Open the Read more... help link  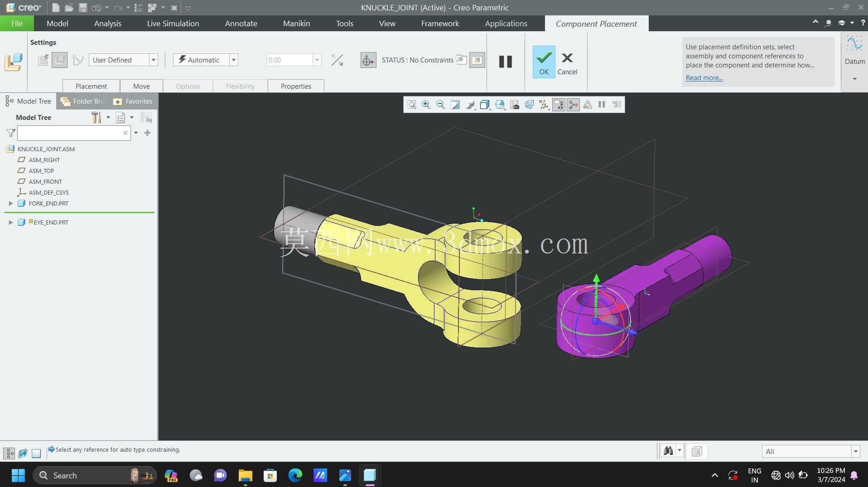click(x=704, y=78)
